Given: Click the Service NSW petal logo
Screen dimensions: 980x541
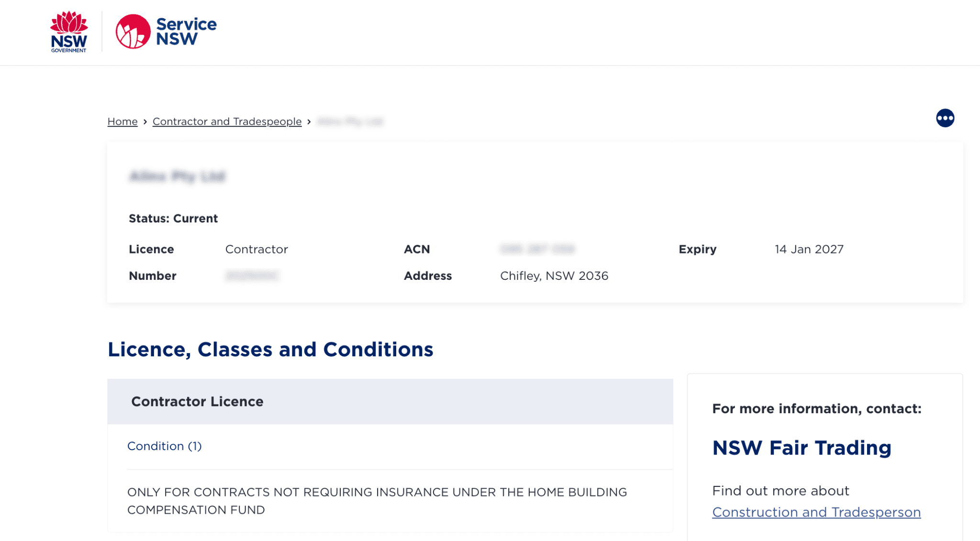Looking at the screenshot, I should (x=133, y=31).
